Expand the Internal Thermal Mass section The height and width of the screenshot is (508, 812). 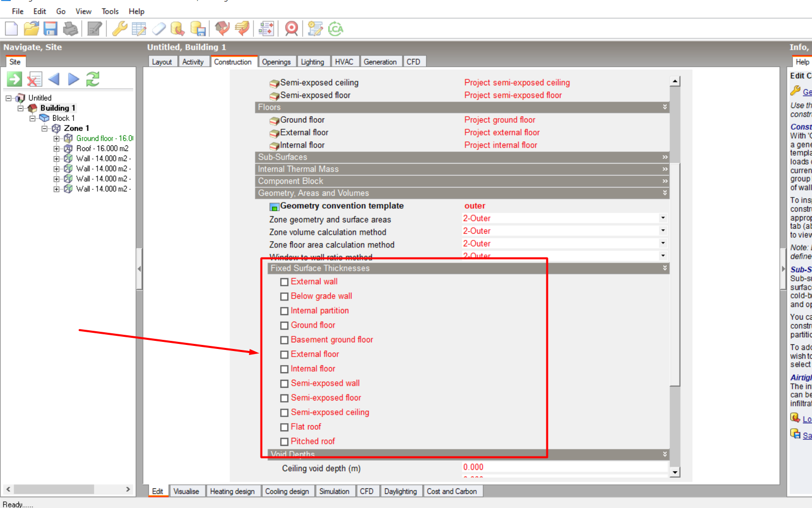click(665, 169)
